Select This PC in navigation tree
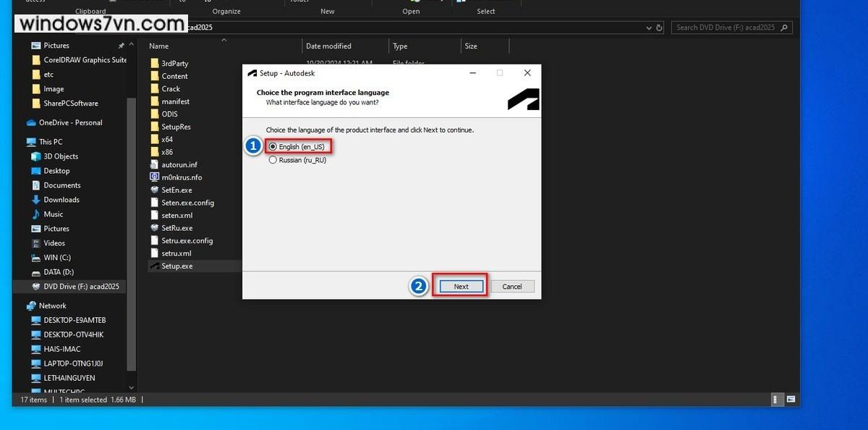 coord(51,142)
